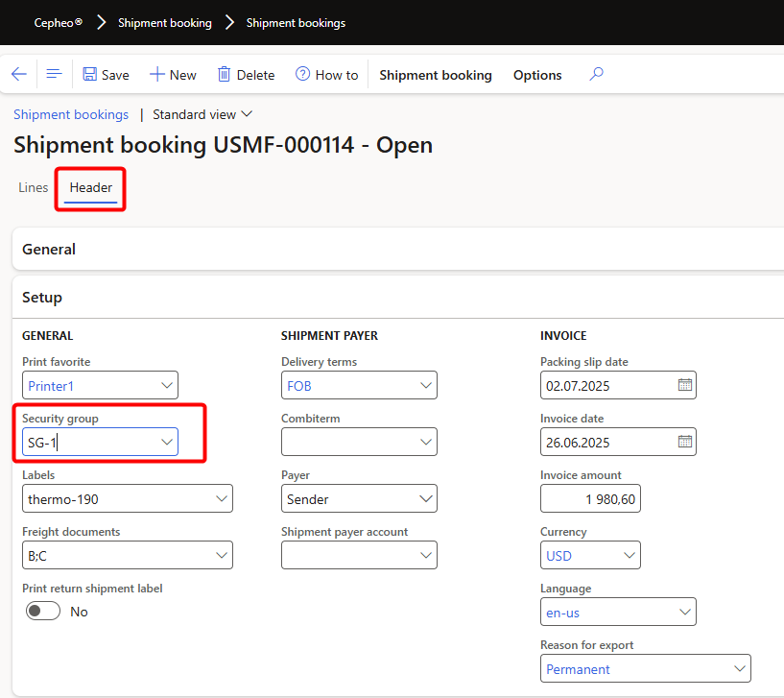Open the Options menu
This screenshot has width=784, height=698.
click(537, 75)
